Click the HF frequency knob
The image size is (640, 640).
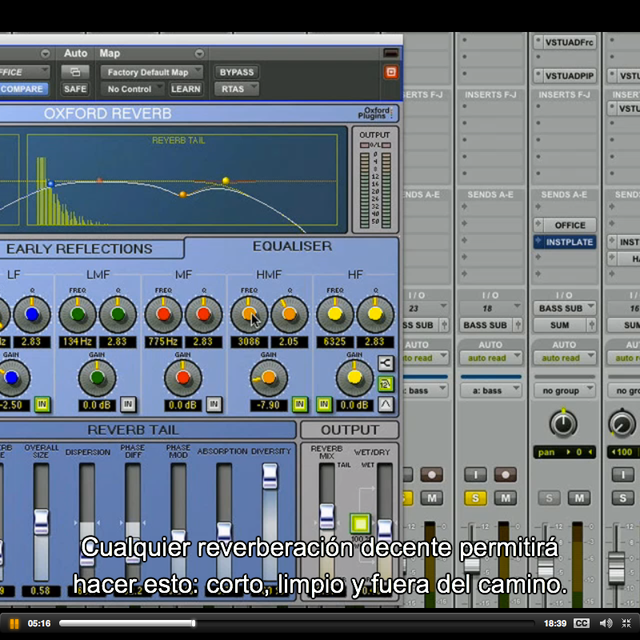335,314
